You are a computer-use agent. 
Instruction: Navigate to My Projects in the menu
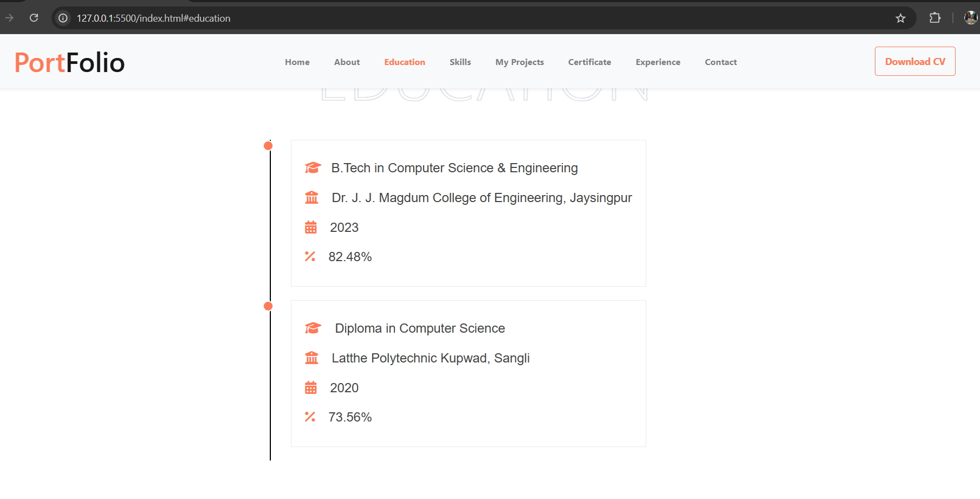519,62
